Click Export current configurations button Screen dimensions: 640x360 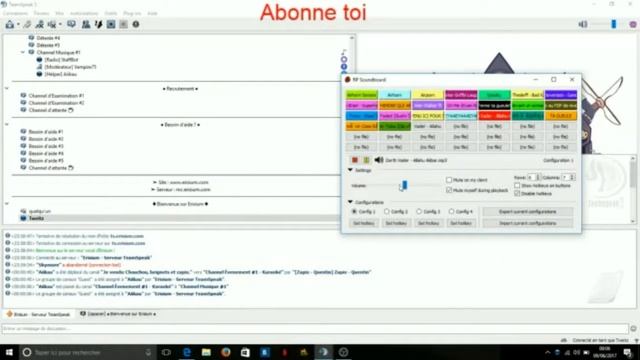[527, 212]
